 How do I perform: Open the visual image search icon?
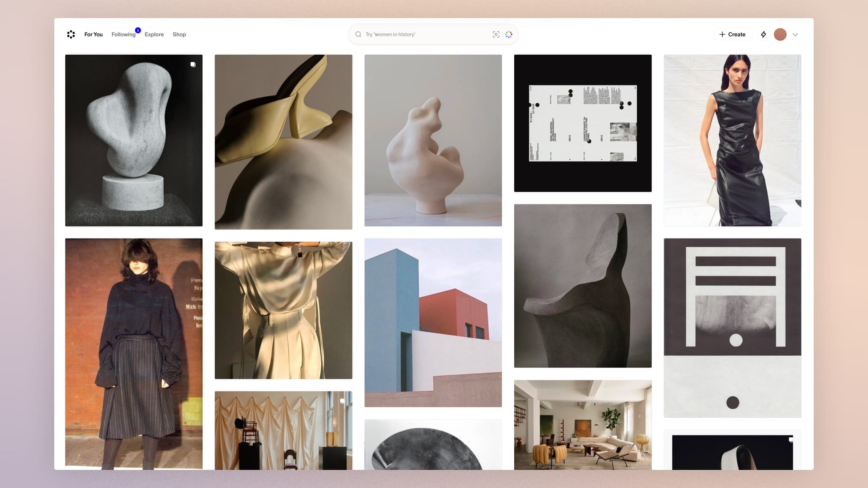point(496,34)
